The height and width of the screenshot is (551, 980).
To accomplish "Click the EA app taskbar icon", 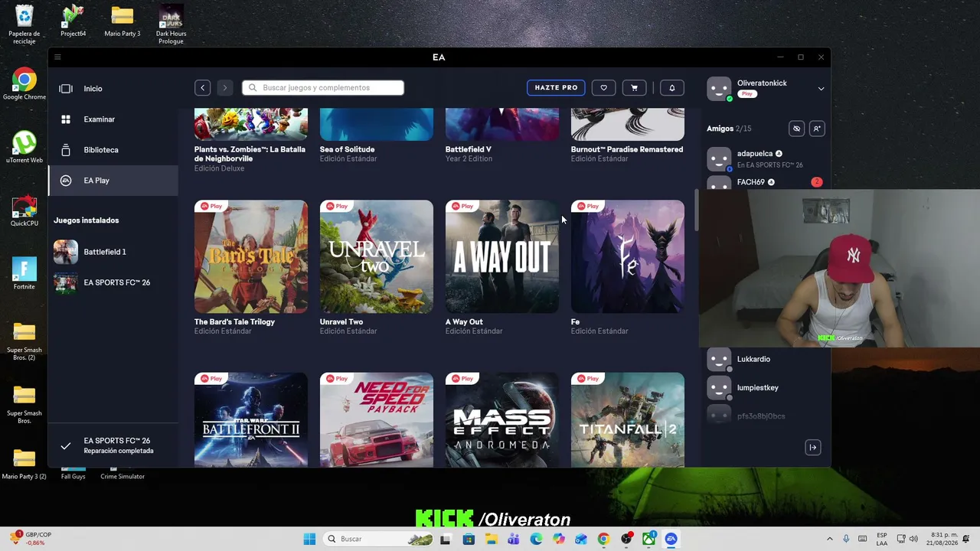I will [671, 539].
